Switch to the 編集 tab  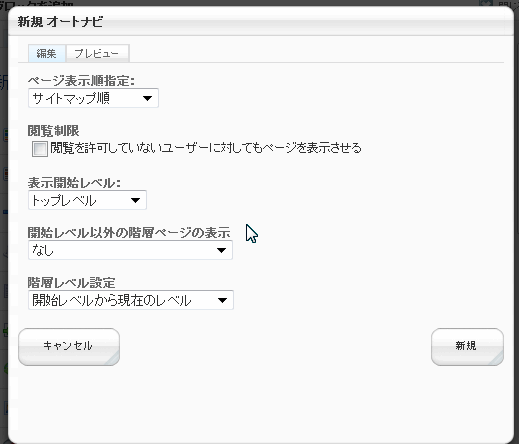pyautogui.click(x=47, y=53)
